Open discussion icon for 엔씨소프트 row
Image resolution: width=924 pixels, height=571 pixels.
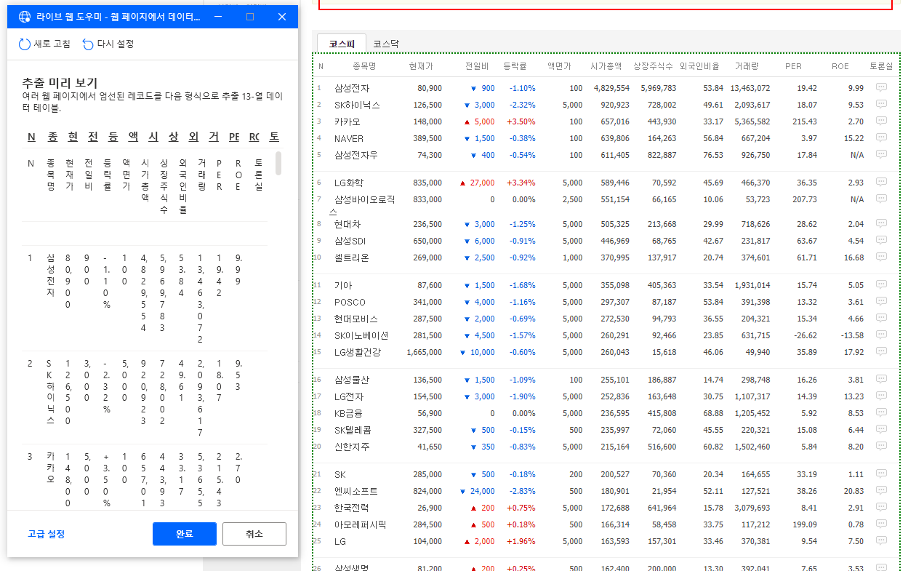click(881, 490)
